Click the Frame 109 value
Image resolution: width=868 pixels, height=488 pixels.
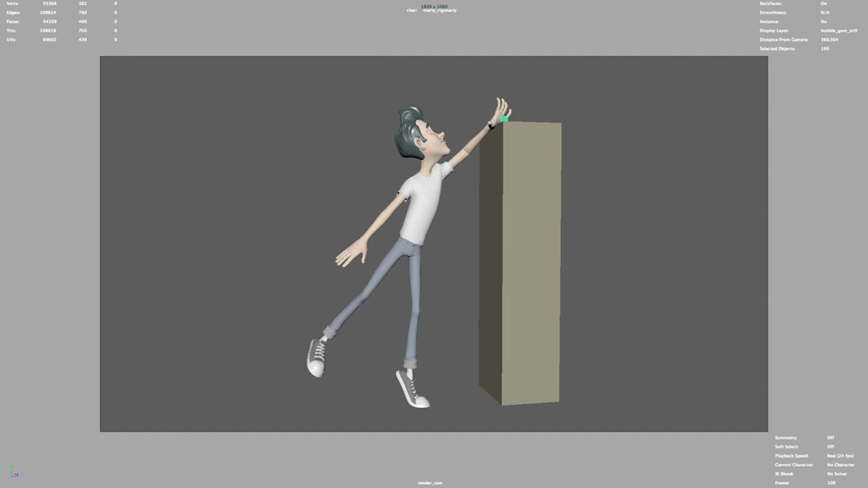coord(831,483)
